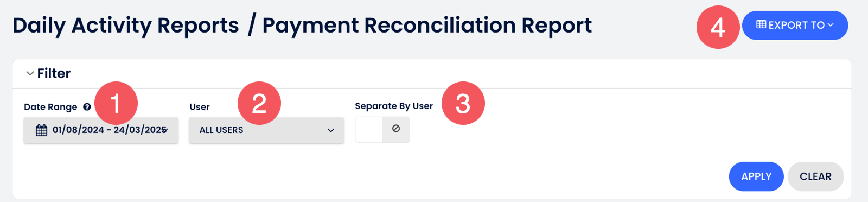
Task: Click the red circle marker numbered 2
Action: point(259,103)
